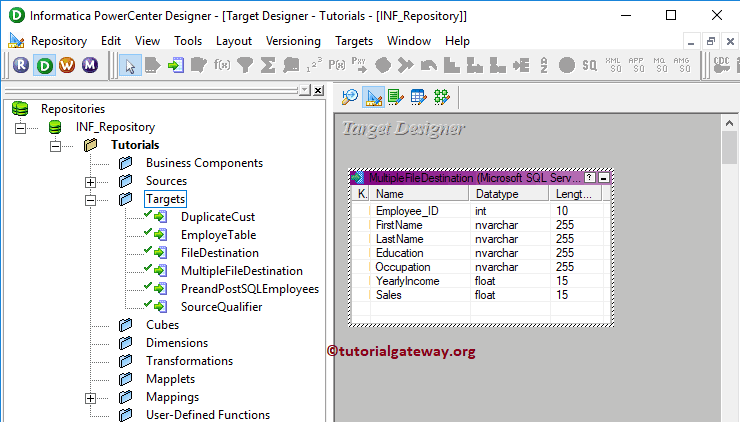
Task: Click the Pxy external procedure icon
Action: (359, 65)
